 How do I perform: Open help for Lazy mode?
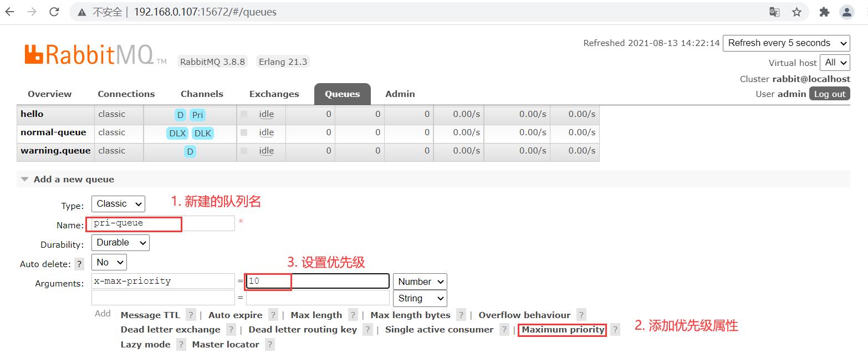coord(181,344)
